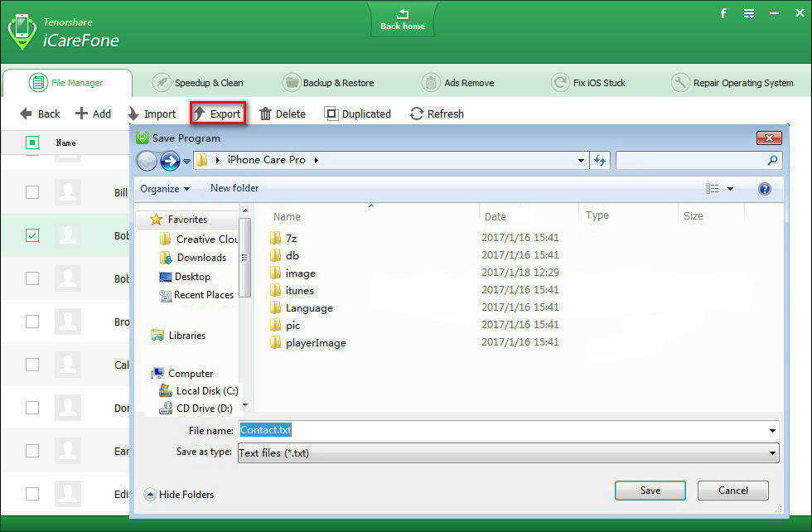
Task: Select Computer in navigation pane
Action: [181, 373]
